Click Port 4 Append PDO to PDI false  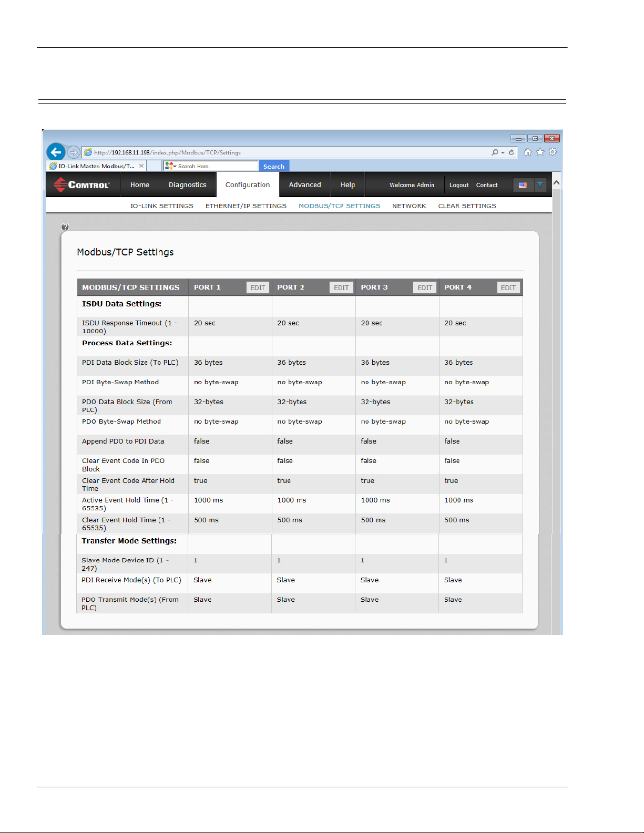click(x=452, y=441)
